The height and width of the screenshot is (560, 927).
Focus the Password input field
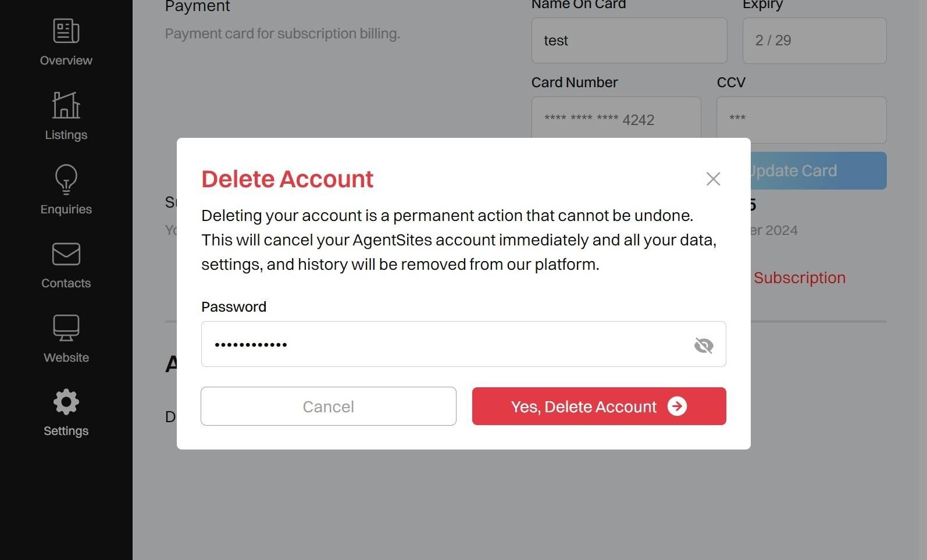[464, 344]
